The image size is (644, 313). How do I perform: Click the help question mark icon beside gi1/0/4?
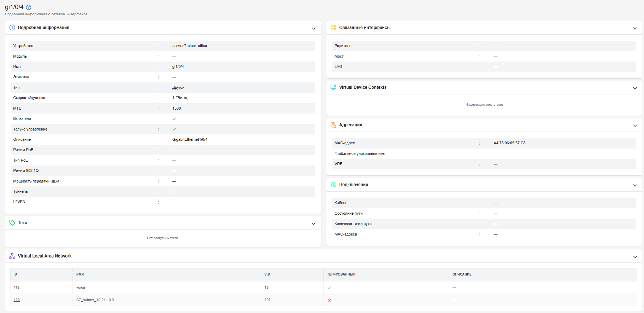click(x=29, y=7)
